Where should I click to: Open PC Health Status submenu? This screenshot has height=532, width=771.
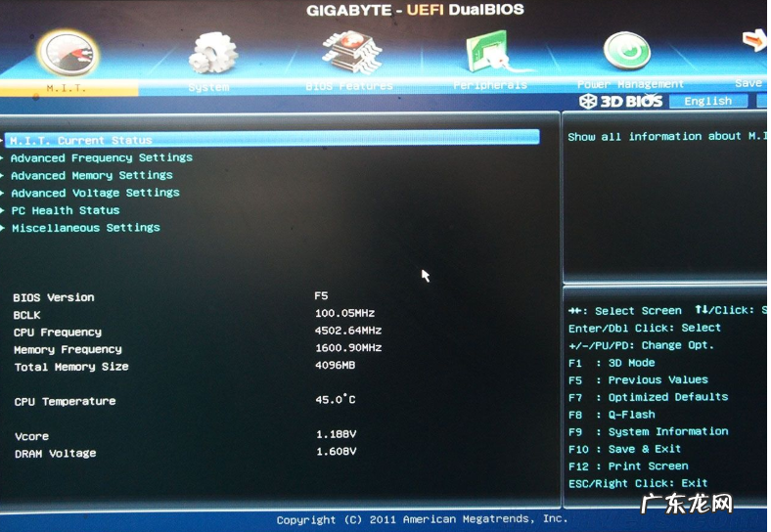(x=66, y=210)
